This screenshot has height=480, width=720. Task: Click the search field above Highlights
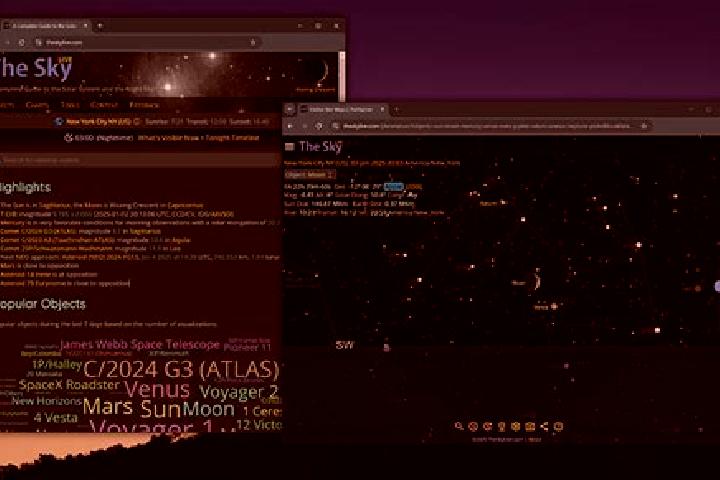(x=140, y=160)
